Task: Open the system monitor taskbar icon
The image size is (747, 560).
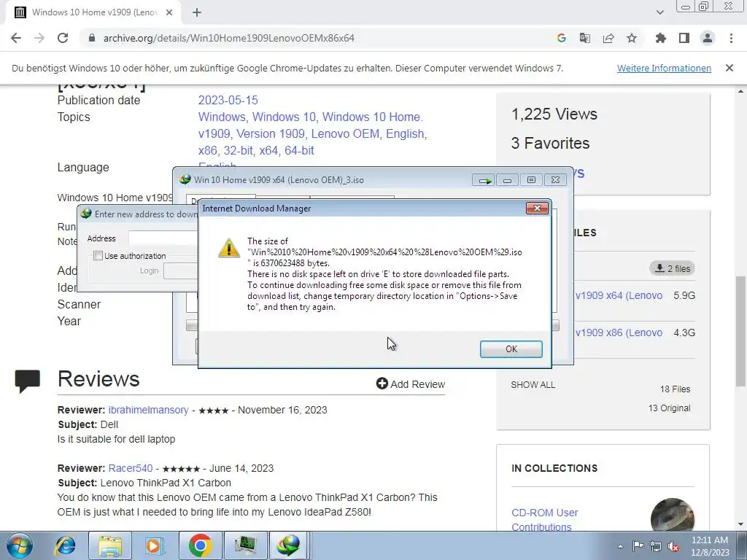Action: click(x=245, y=545)
